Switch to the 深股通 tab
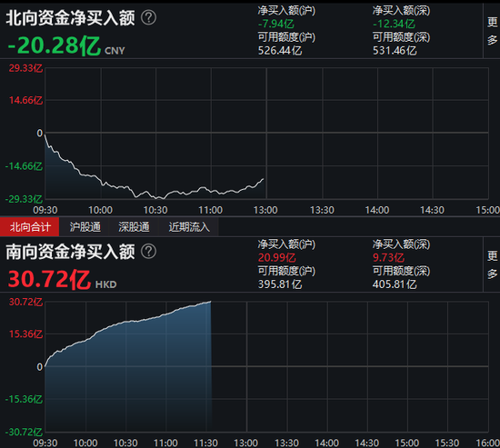This screenshot has height=448, width=500. [134, 226]
